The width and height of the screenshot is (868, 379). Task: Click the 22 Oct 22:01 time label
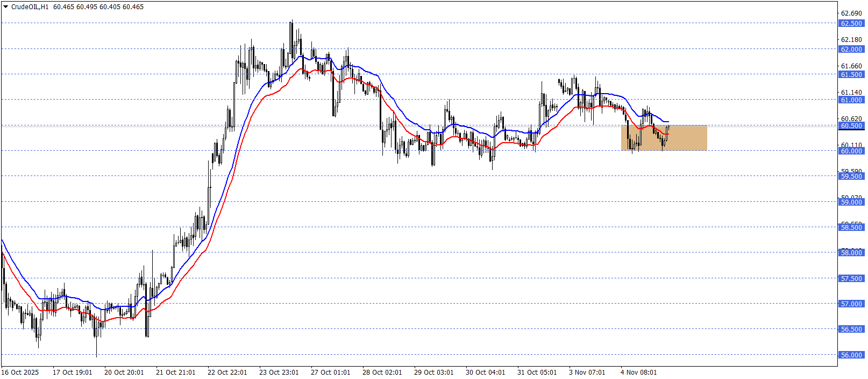coord(227,372)
